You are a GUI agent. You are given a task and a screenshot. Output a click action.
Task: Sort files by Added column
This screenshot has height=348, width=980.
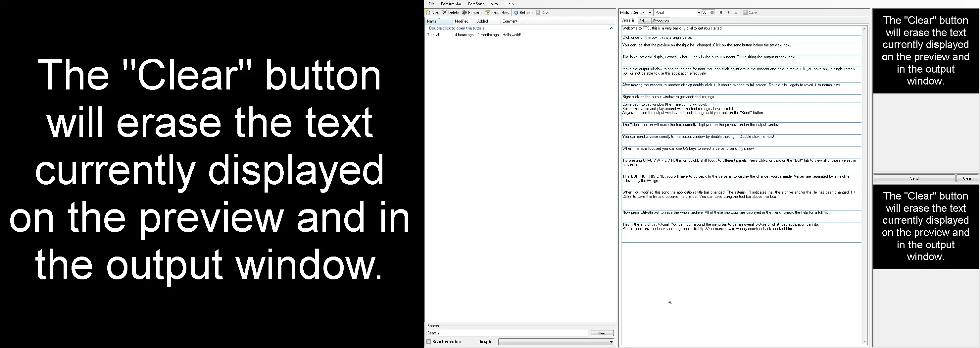(x=488, y=21)
